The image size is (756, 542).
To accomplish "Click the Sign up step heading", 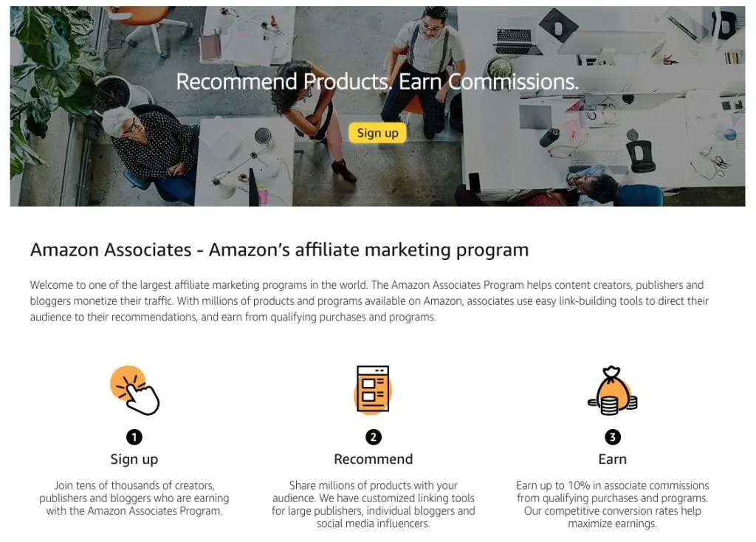I will click(x=134, y=459).
